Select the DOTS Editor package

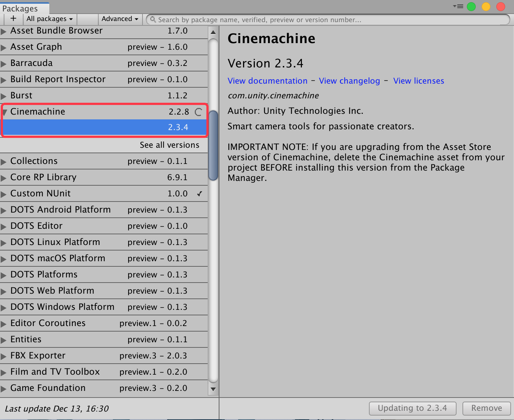click(x=104, y=226)
